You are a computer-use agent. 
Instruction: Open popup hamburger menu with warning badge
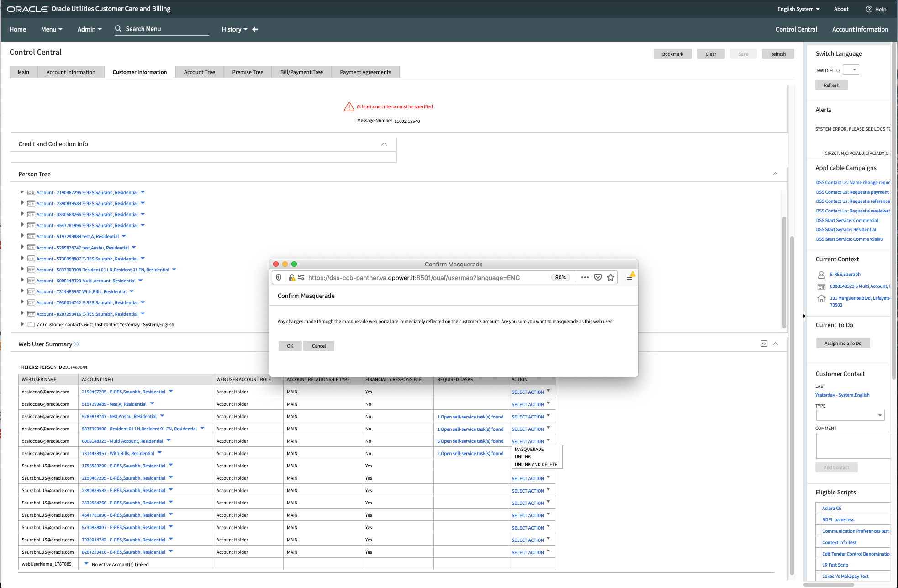[x=629, y=277]
